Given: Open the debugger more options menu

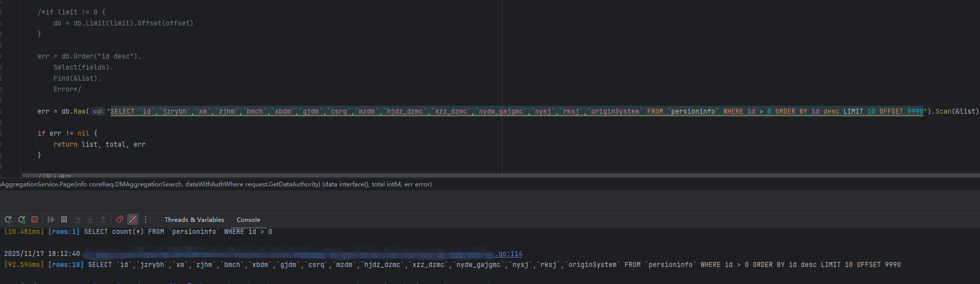Looking at the screenshot, I should [146, 219].
